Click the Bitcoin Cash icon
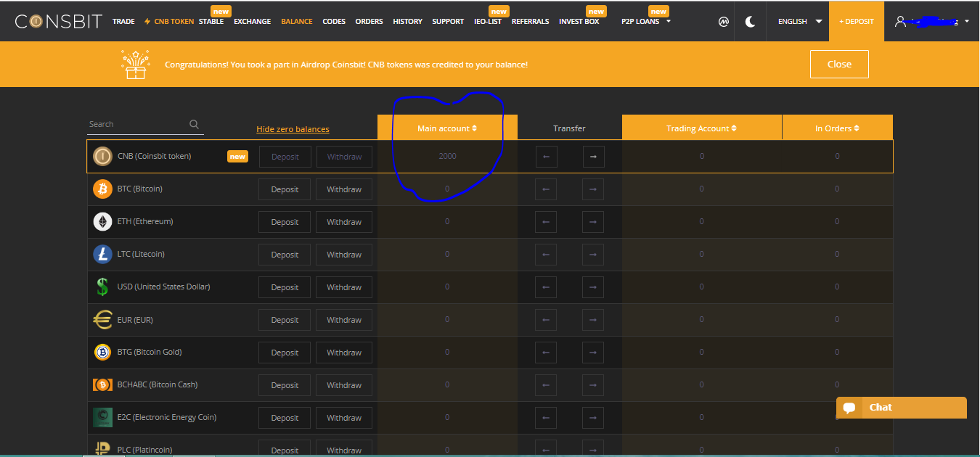This screenshot has width=980, height=457. click(102, 384)
